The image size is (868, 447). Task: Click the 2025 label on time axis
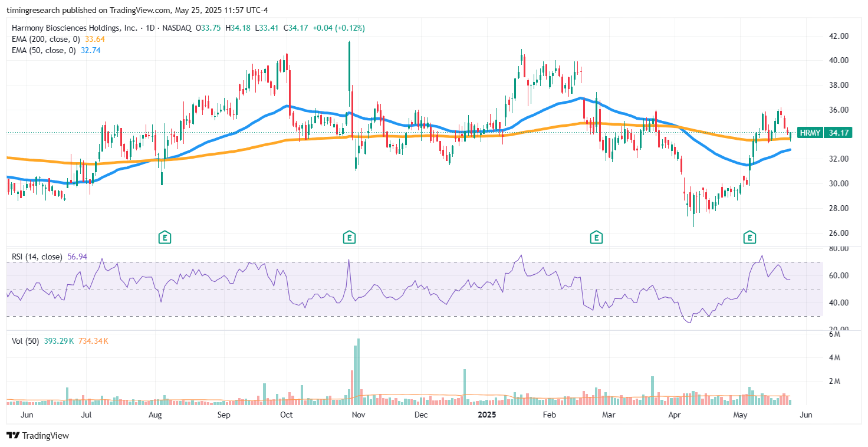click(486, 415)
